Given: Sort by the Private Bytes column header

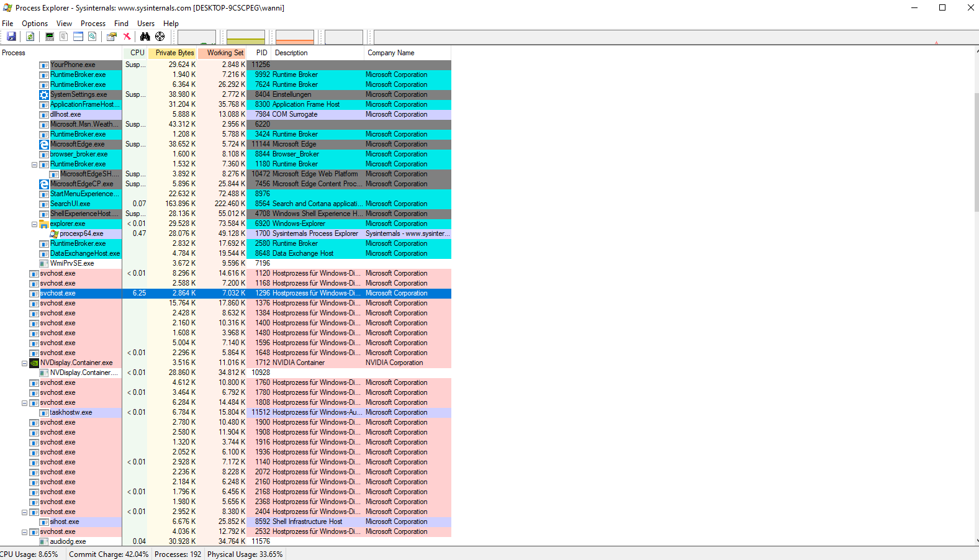Looking at the screenshot, I should (x=173, y=53).
